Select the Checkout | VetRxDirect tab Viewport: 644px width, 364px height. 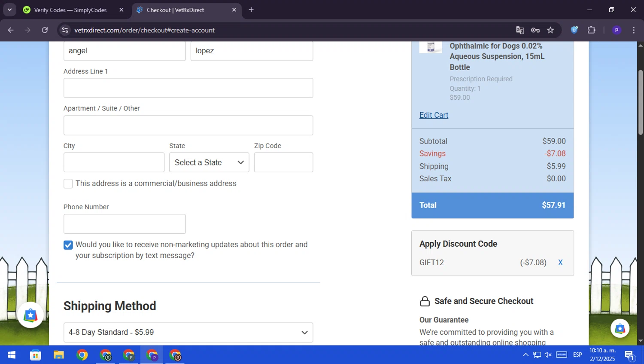click(x=176, y=10)
